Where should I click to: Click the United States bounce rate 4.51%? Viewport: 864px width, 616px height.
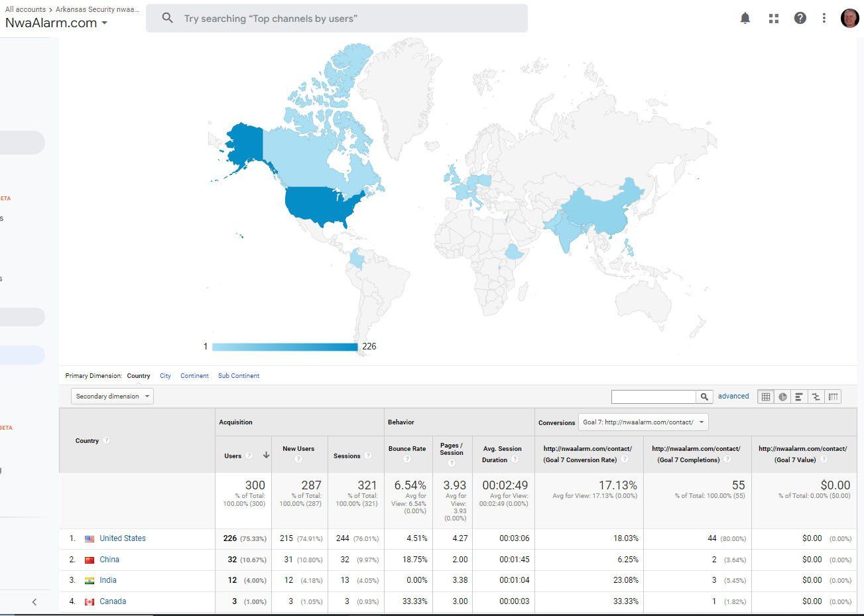pyautogui.click(x=416, y=538)
